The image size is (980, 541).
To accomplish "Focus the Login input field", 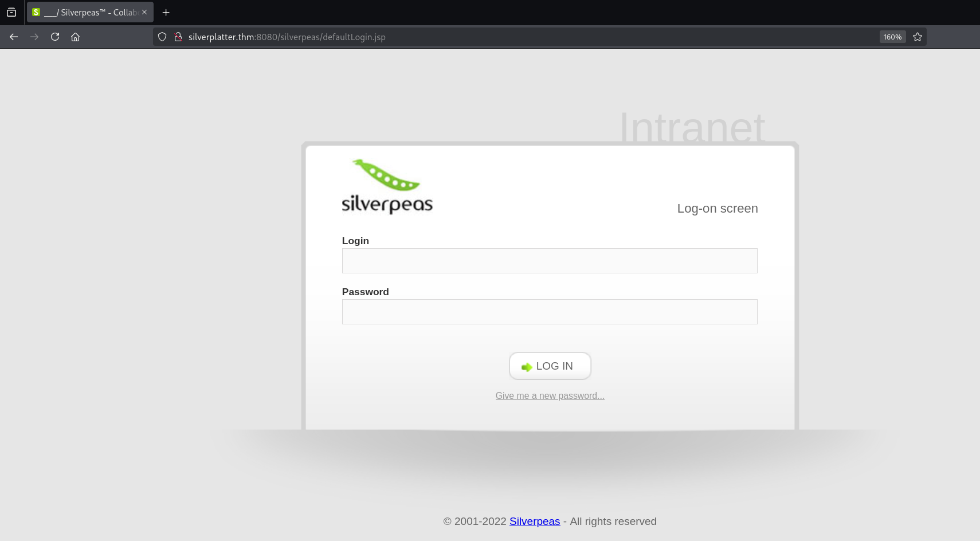I will point(550,261).
